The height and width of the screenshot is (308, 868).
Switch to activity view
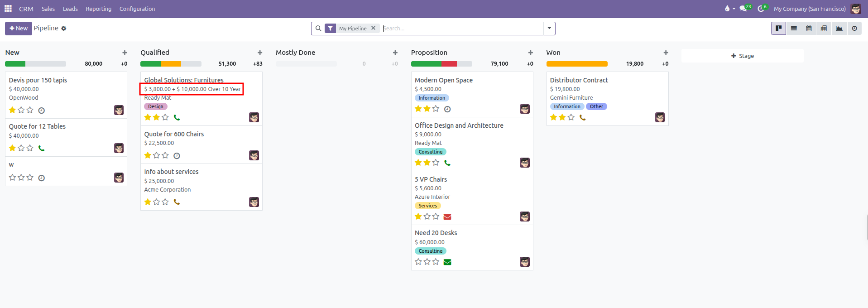[x=854, y=29]
